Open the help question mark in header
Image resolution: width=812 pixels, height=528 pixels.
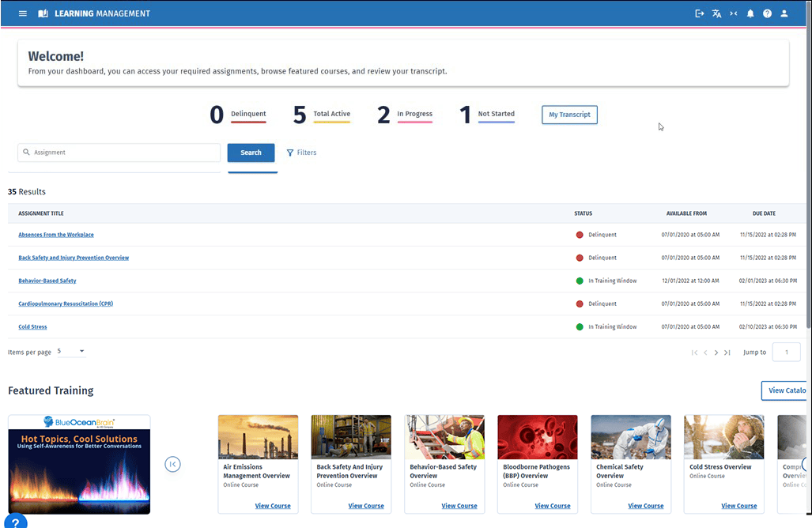tap(767, 13)
